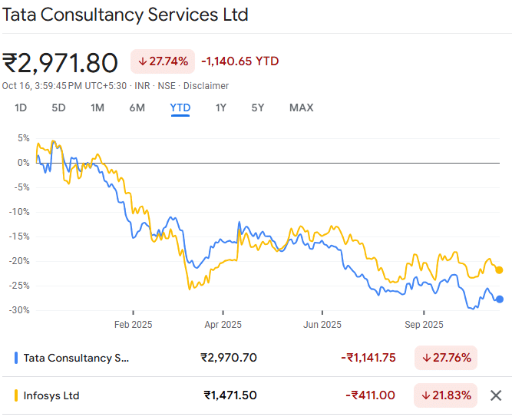The image size is (512, 420).
Task: Remove Infosys Ltd comparison with X icon
Action: [496, 395]
